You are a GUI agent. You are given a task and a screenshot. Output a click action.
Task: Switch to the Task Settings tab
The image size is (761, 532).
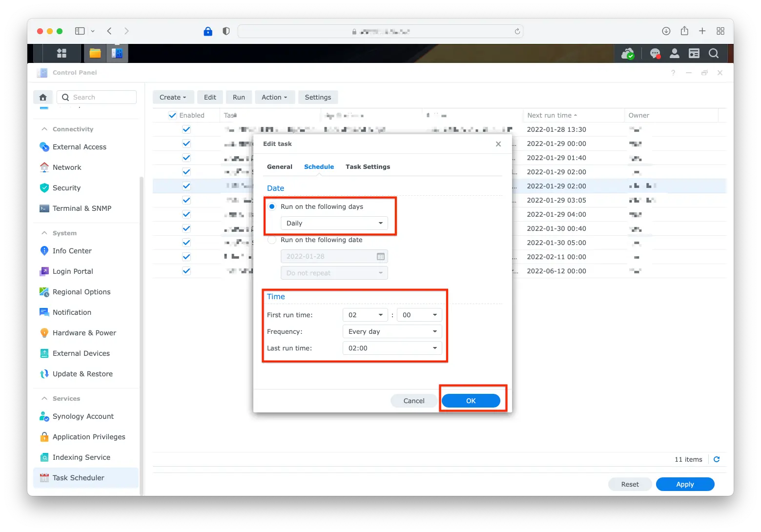click(368, 167)
